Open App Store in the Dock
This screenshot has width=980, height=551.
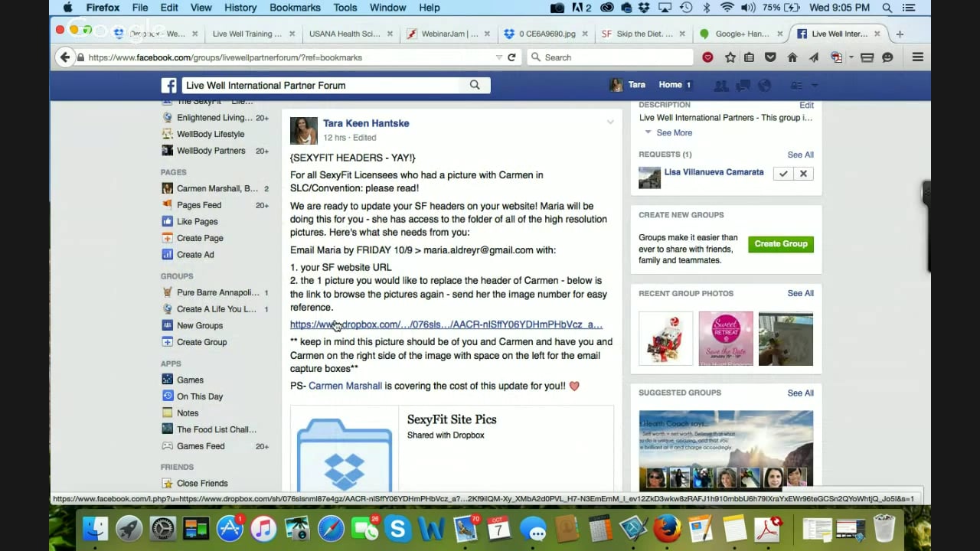tap(230, 529)
